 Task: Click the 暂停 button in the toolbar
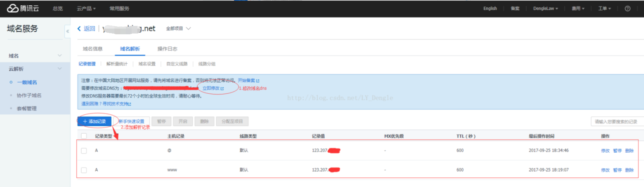[161, 121]
